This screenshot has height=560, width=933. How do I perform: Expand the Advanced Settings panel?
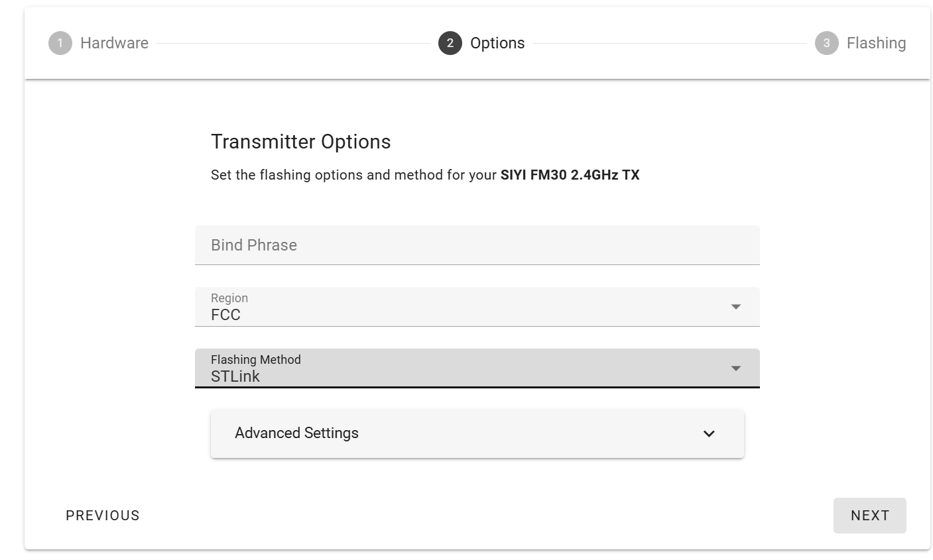click(x=477, y=433)
